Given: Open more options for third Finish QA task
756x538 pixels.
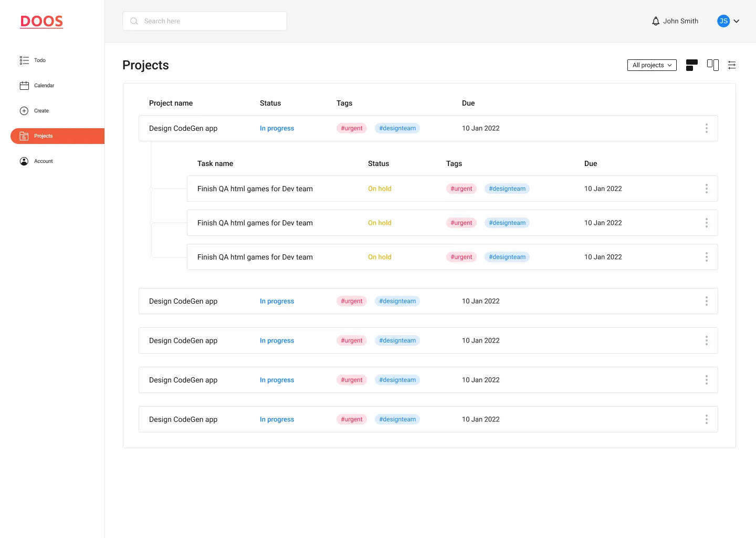Looking at the screenshot, I should coord(707,257).
